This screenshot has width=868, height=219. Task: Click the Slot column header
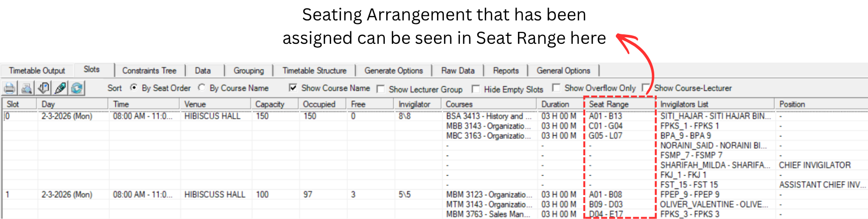pyautogui.click(x=19, y=104)
